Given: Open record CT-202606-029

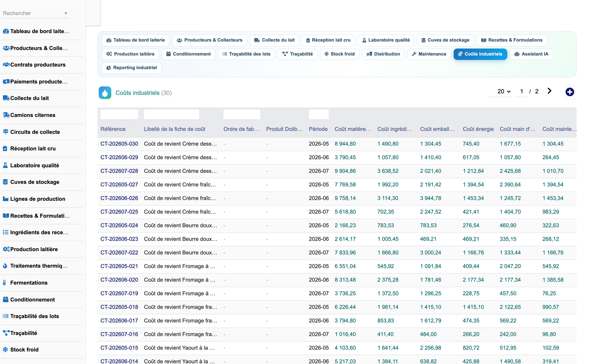Looking at the screenshot, I should [119, 158].
